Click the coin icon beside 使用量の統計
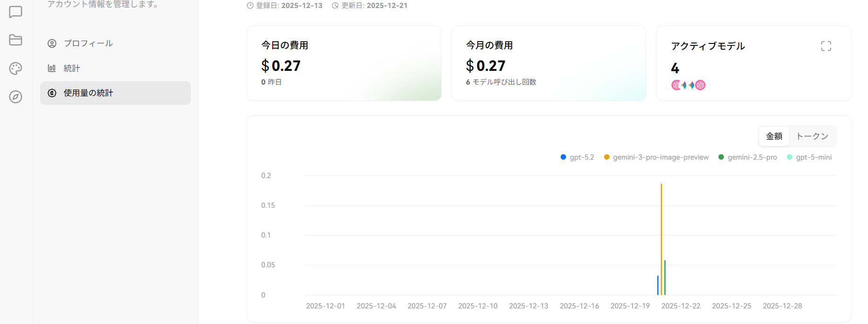This screenshot has height=324, width=868. coord(52,93)
